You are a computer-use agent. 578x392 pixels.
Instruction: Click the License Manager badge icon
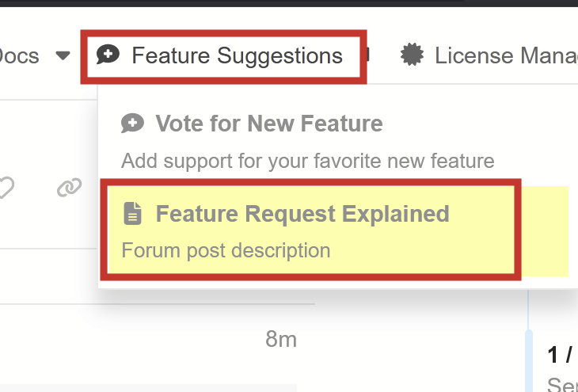pyautogui.click(x=411, y=55)
